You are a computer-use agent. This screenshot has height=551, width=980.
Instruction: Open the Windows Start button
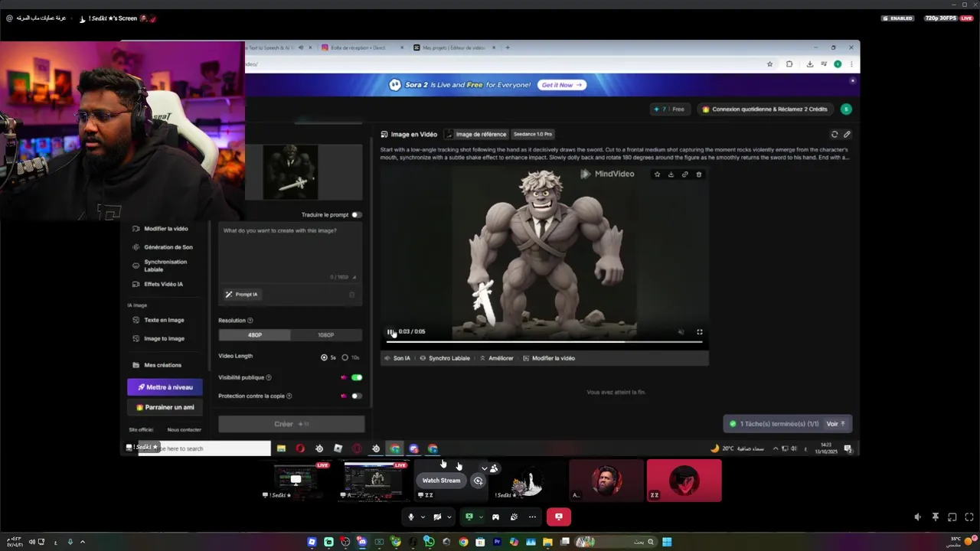coord(667,542)
